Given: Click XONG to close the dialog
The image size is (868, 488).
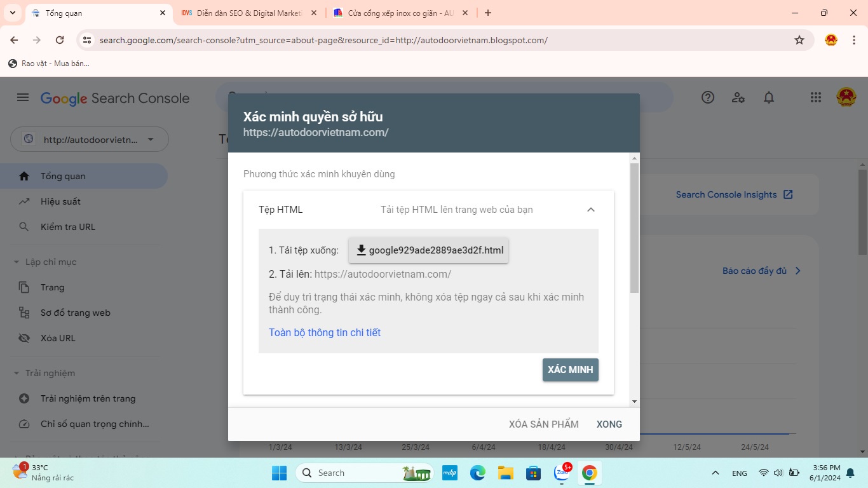Looking at the screenshot, I should pos(609,424).
